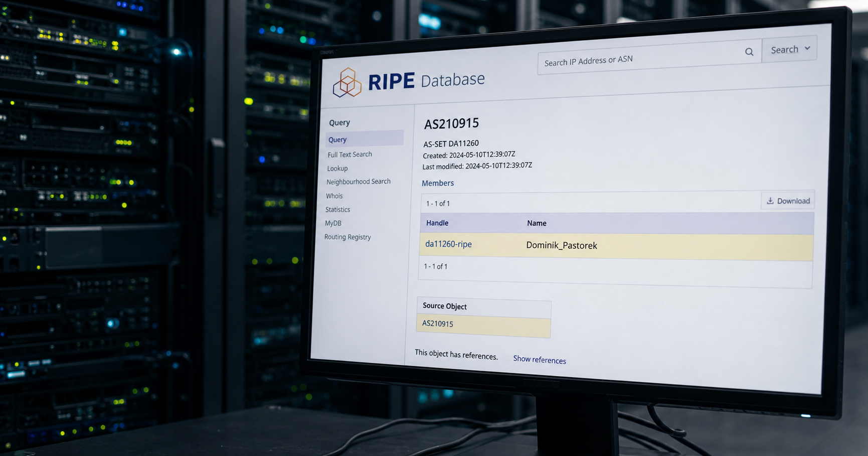This screenshot has width=868, height=456.
Task: Click the Handle column header
Action: [x=437, y=223]
